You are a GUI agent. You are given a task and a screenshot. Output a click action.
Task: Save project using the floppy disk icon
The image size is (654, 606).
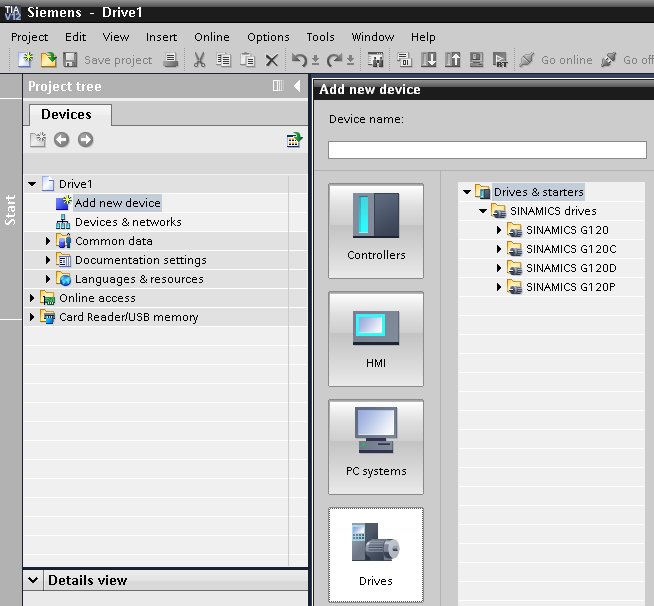(70, 60)
